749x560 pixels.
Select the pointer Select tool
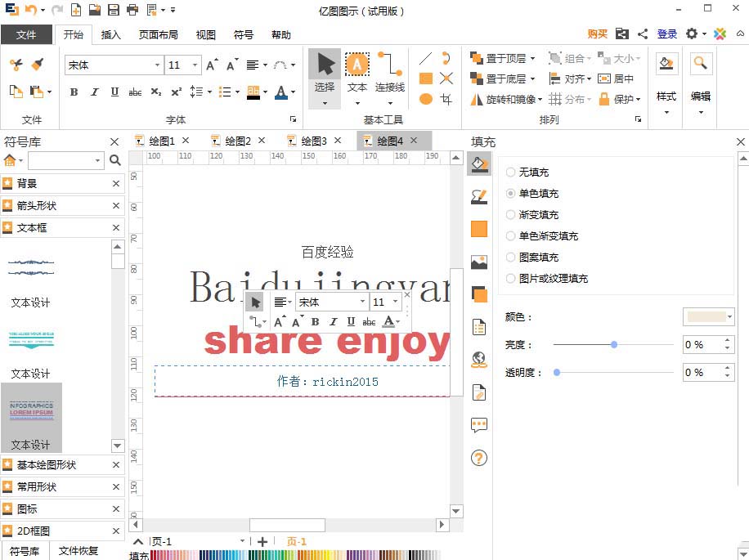pos(325,78)
